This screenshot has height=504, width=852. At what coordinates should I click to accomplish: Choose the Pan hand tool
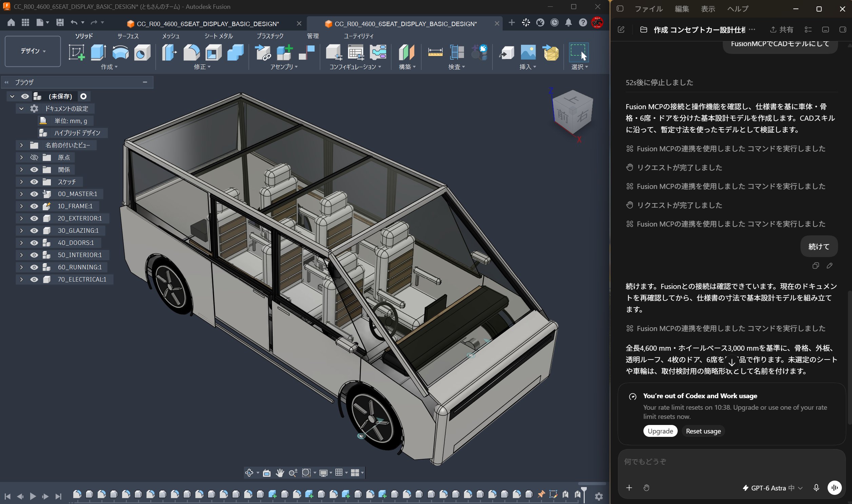coord(279,472)
